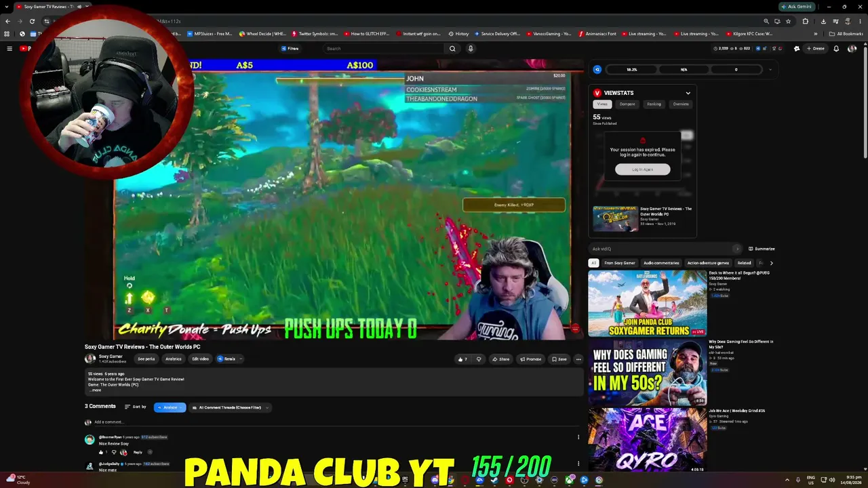868x488 pixels.
Task: Open options menu for the JudgeSalty comment
Action: [x=578, y=464]
